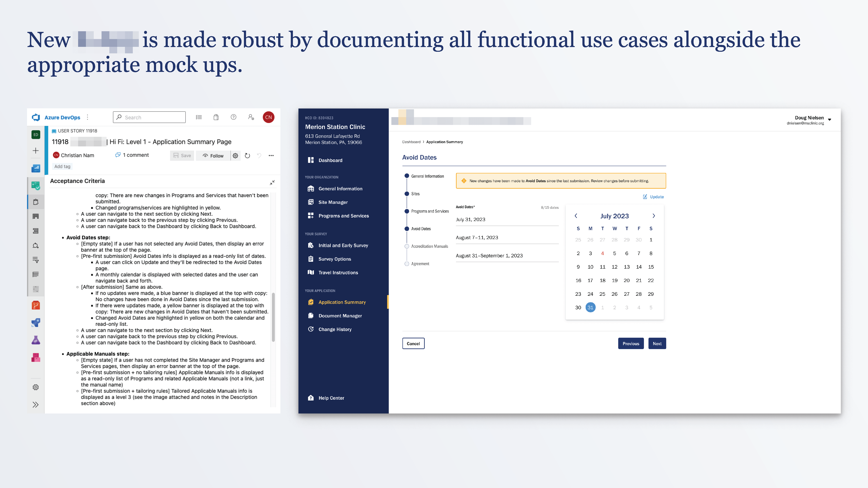Image resolution: width=868 pixels, height=488 pixels.
Task: Select the Agreement step marker
Action: 407,264
